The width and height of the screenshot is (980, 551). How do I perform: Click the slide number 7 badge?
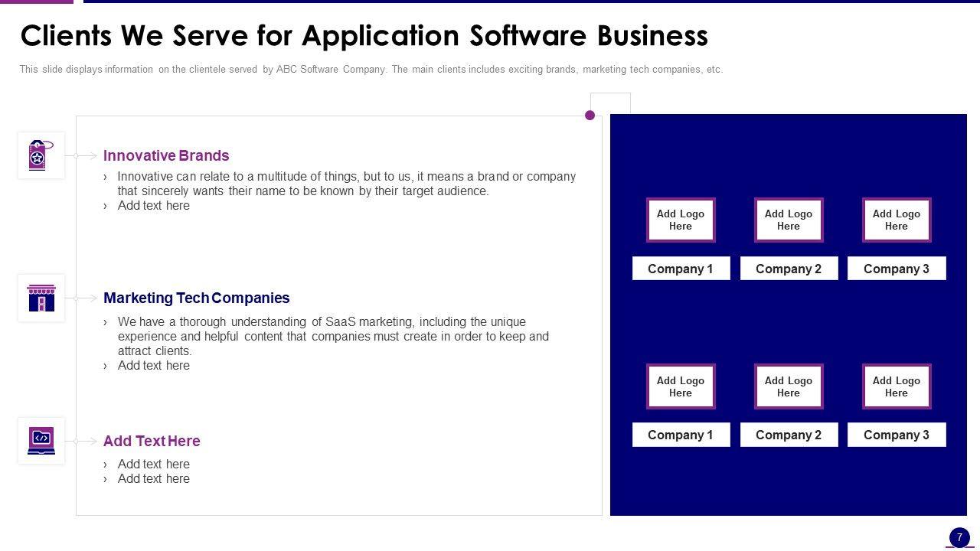(959, 538)
